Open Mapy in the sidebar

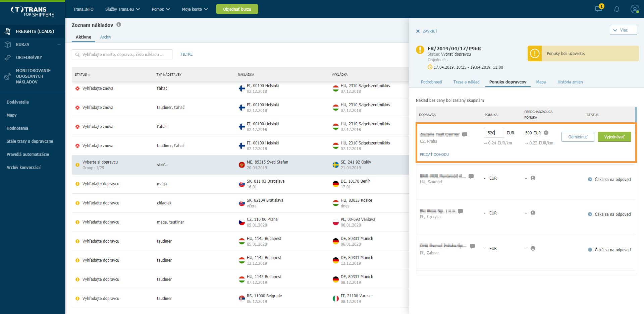click(11, 115)
